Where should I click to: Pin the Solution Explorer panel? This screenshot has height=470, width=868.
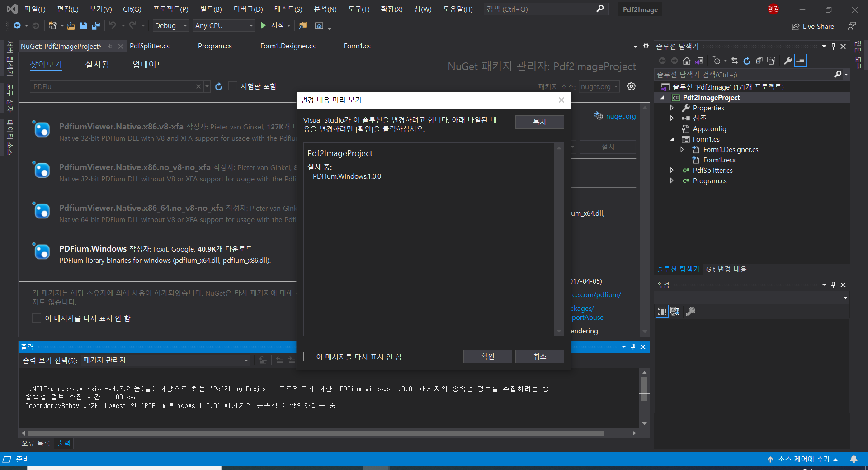pos(833,46)
